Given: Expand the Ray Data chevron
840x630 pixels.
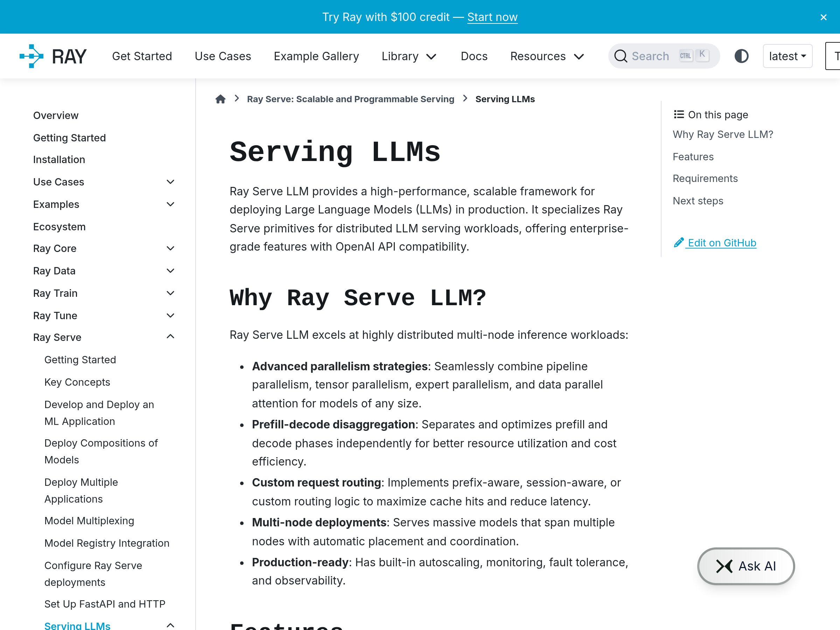Looking at the screenshot, I should (x=170, y=271).
